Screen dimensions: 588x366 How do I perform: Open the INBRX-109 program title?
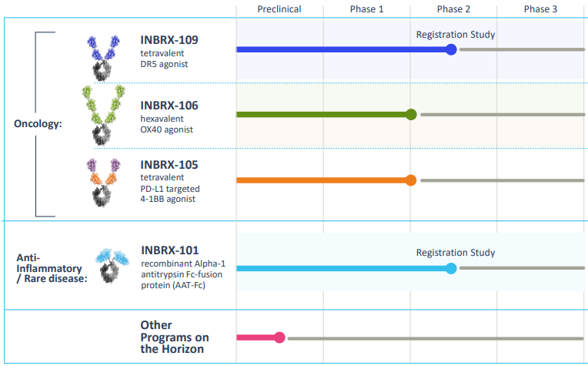point(169,39)
